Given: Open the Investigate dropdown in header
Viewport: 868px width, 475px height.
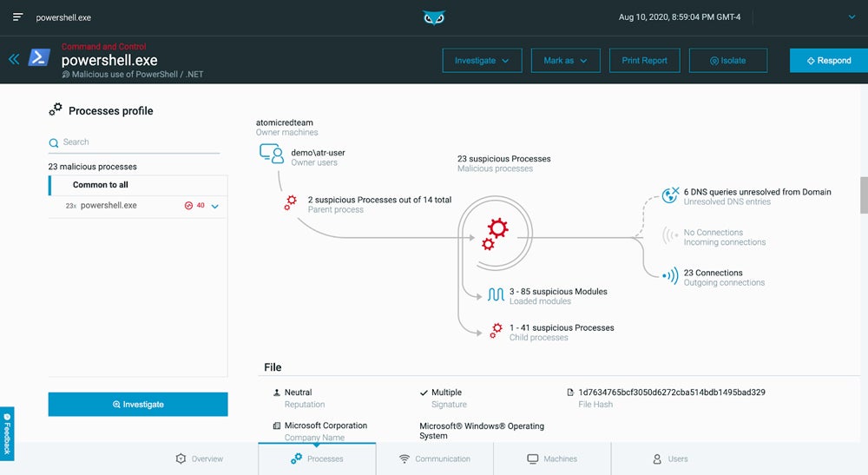Looking at the screenshot, I should coord(482,61).
